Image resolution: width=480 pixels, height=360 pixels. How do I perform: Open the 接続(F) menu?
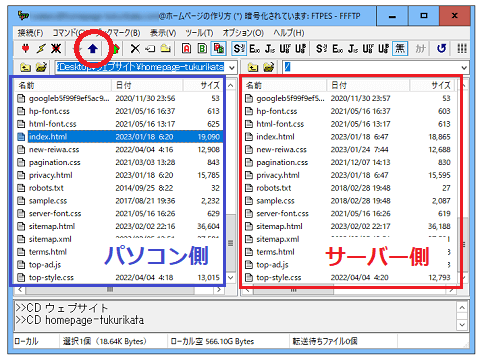pos(30,33)
